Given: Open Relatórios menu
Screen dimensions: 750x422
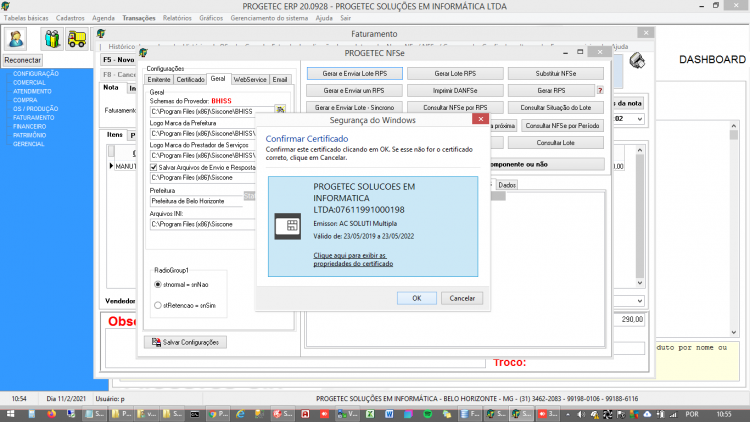Looking at the screenshot, I should pyautogui.click(x=177, y=18).
